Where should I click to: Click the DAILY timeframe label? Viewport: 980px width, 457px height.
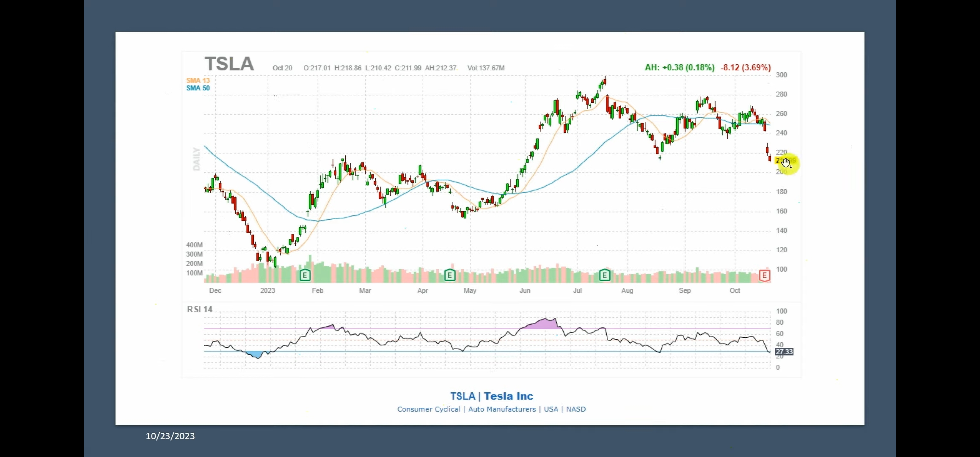pyautogui.click(x=196, y=159)
